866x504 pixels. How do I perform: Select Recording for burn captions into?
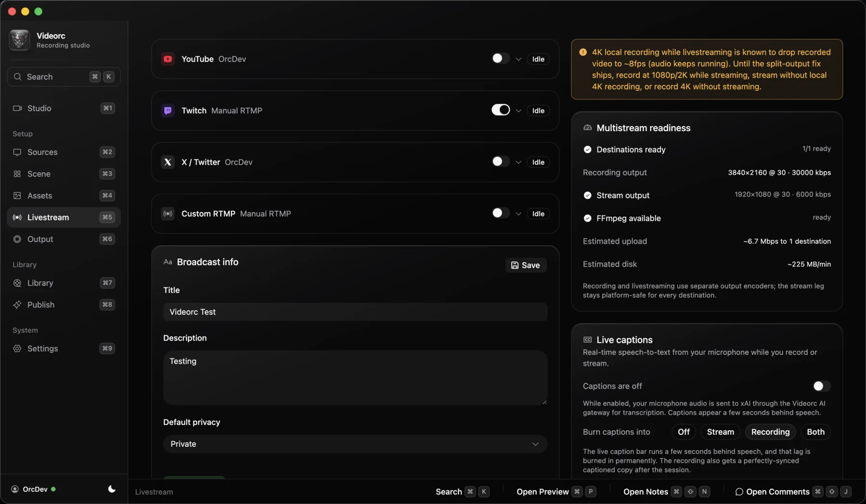(770, 432)
